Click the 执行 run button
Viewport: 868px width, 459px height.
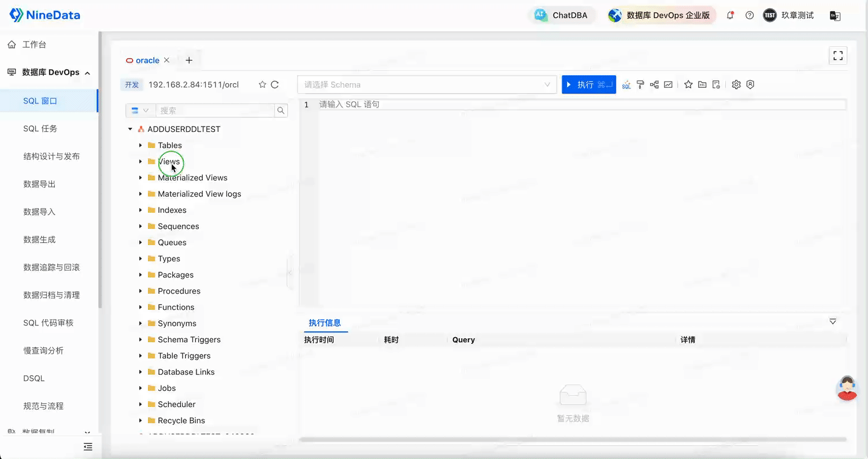click(589, 85)
